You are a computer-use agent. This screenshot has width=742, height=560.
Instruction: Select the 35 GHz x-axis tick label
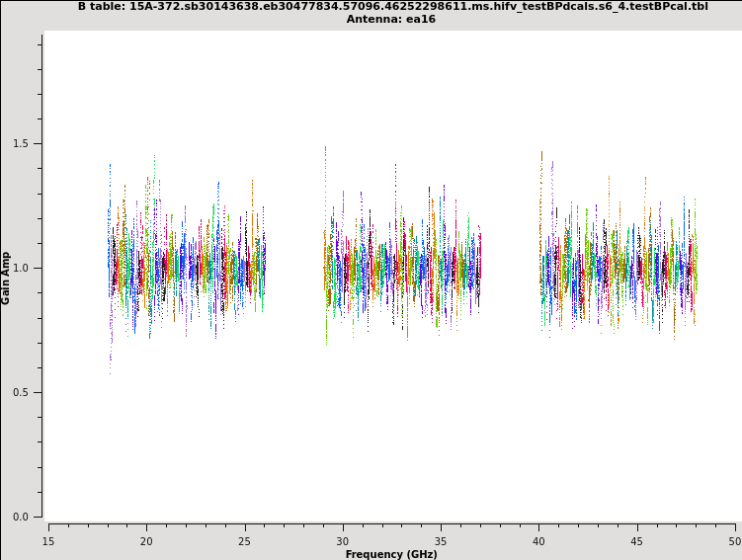coord(441,540)
